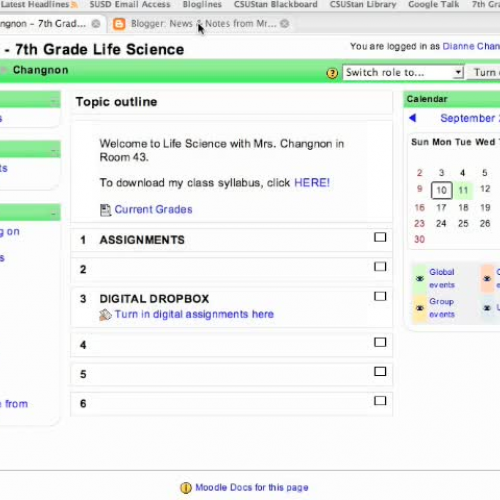Open the Switch role to... dropdown
Viewport: 500px width, 500px height.
point(403,72)
